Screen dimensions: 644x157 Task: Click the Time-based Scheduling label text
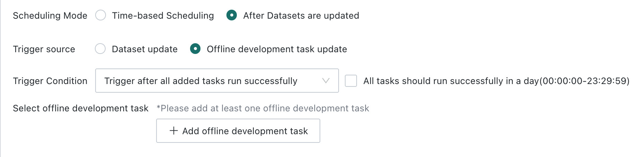coord(163,16)
